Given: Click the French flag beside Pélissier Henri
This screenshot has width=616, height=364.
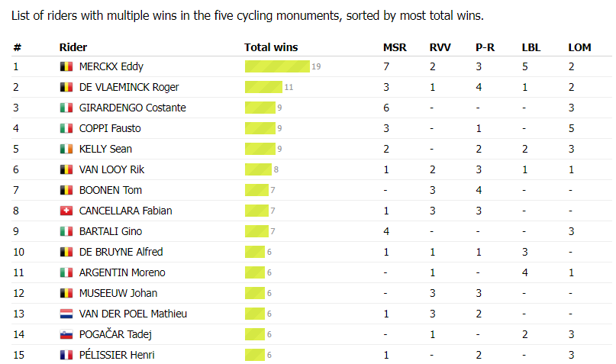Looking at the screenshot, I should click(66, 355).
